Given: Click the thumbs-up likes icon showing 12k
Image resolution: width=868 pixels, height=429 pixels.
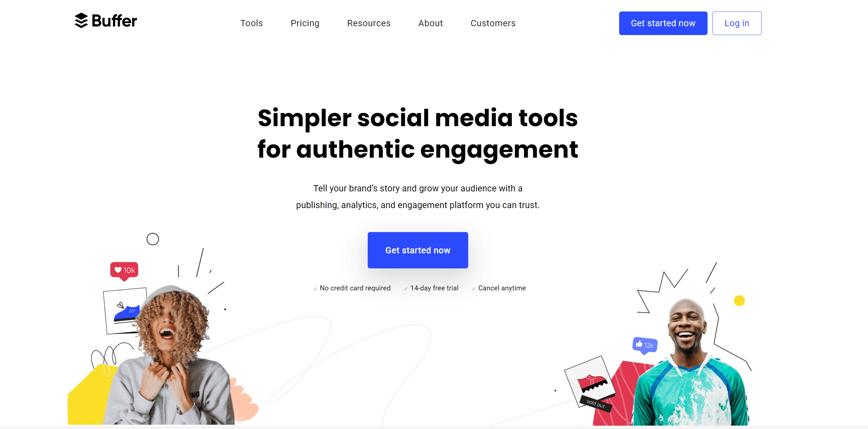Looking at the screenshot, I should [x=643, y=344].
